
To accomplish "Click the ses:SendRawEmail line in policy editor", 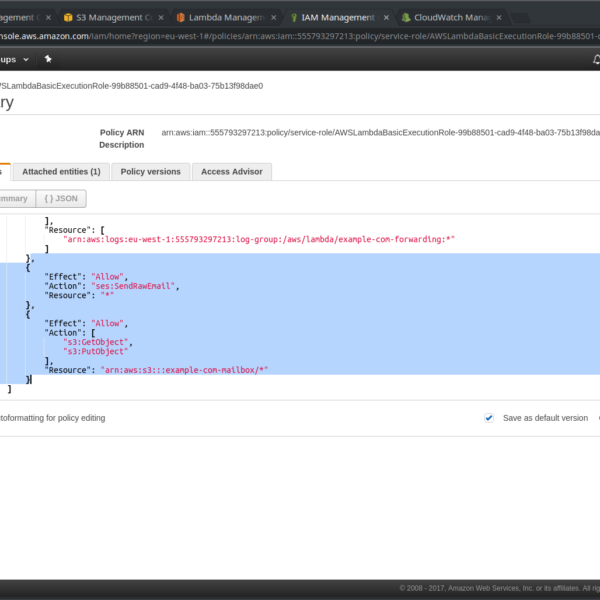I will coord(134,286).
